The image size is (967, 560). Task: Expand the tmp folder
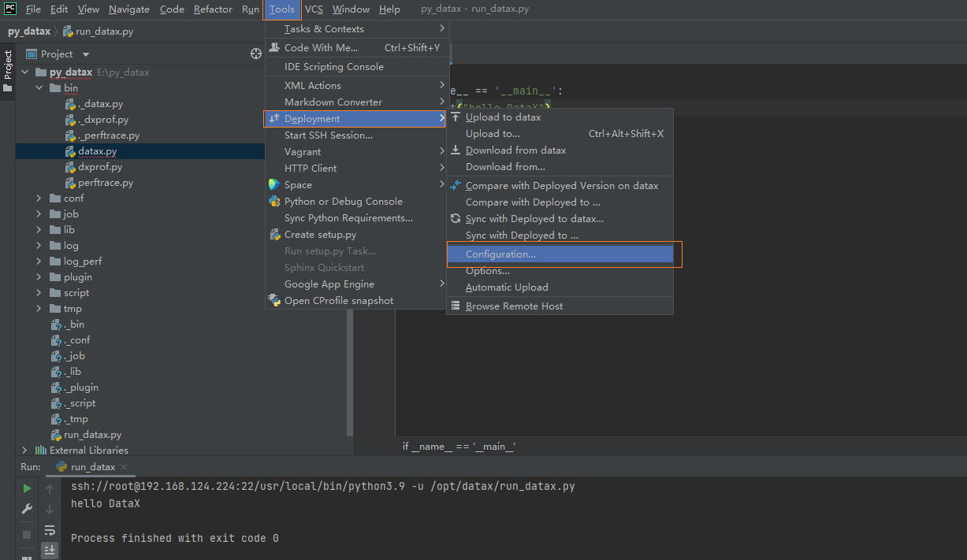39,308
